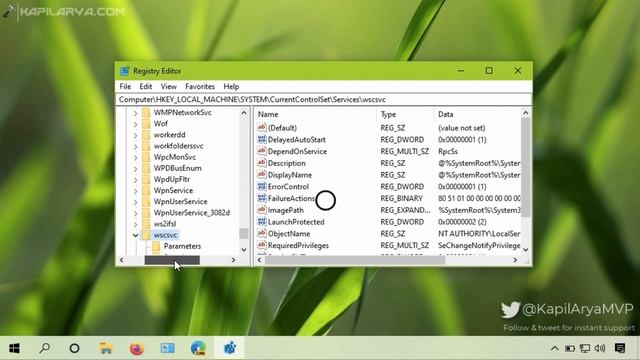Click the FailureActions binary icon
Viewport: 640px width, 360px height.
tap(262, 198)
